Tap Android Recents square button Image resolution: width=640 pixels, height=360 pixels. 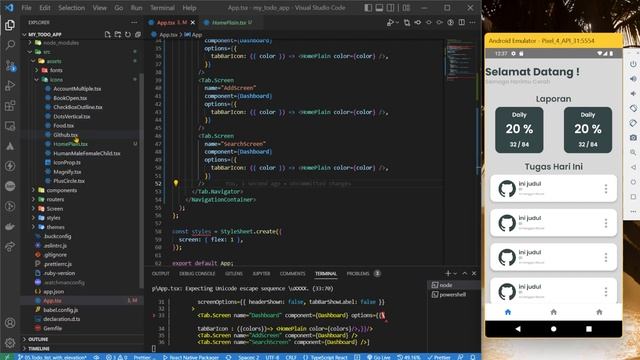[589, 329]
